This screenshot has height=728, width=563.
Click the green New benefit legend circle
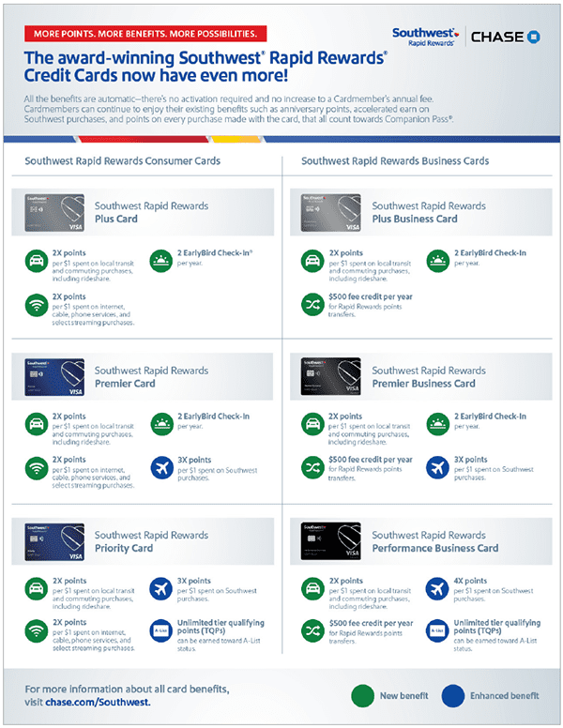tap(362, 695)
